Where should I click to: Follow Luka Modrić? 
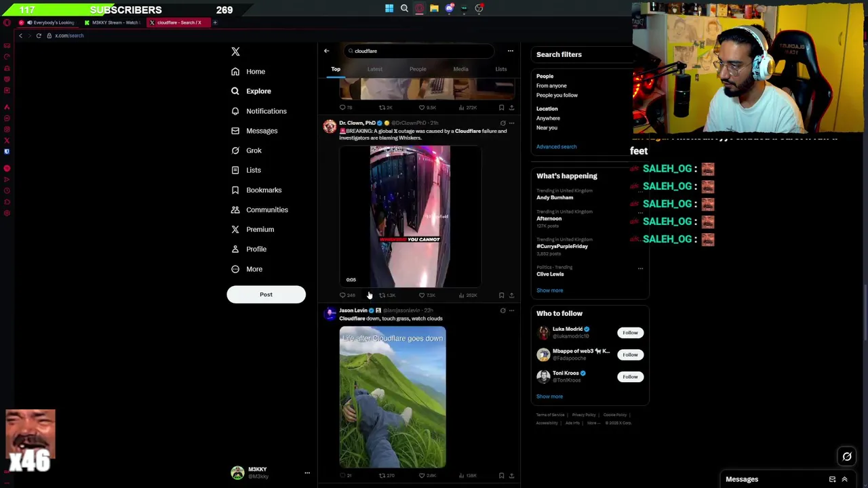[x=630, y=333]
